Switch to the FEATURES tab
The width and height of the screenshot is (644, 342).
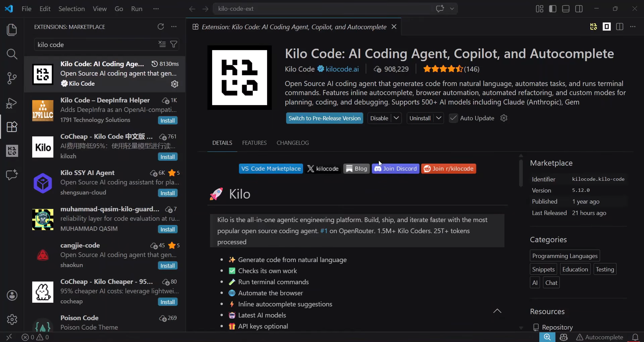[254, 143]
